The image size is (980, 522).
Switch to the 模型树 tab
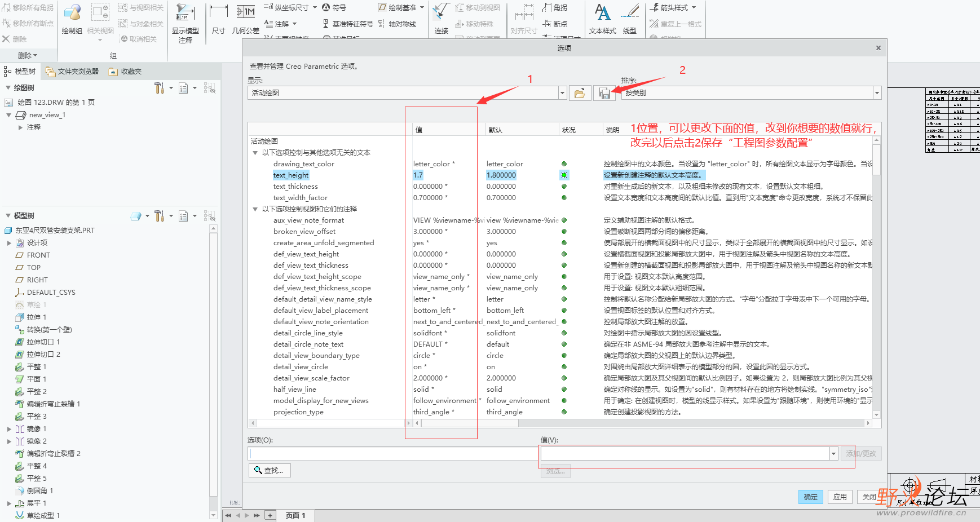20,72
